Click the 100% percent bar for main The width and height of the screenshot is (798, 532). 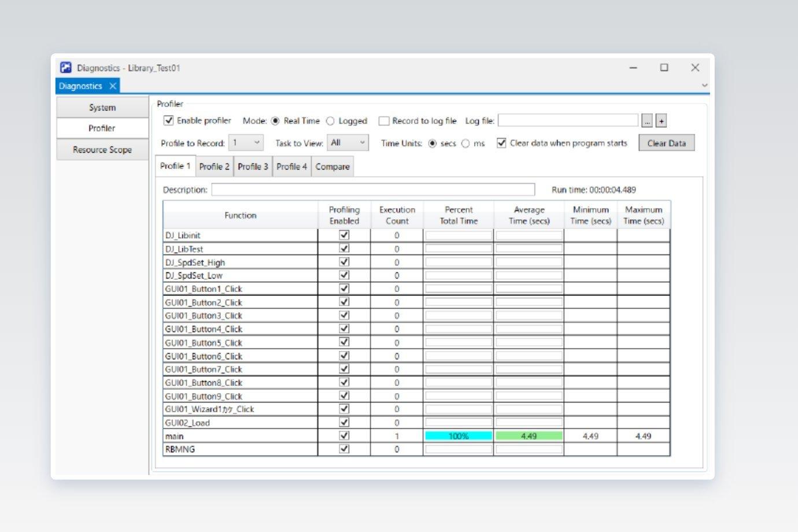click(459, 436)
